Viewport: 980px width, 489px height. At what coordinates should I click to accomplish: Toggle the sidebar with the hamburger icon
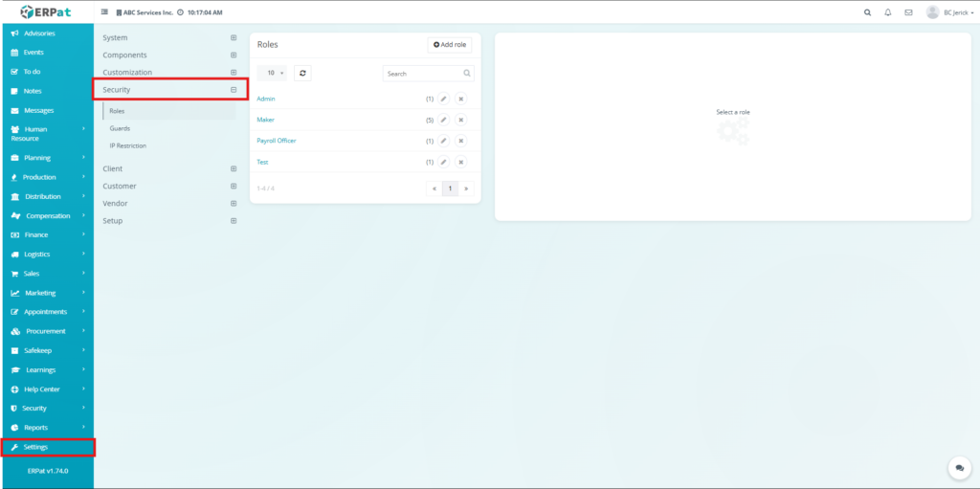point(104,11)
